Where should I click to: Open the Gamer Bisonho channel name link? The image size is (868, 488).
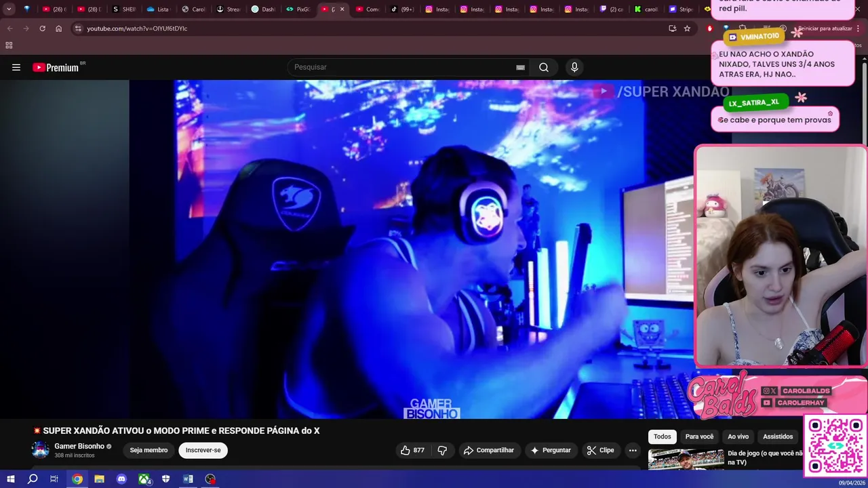point(79,446)
